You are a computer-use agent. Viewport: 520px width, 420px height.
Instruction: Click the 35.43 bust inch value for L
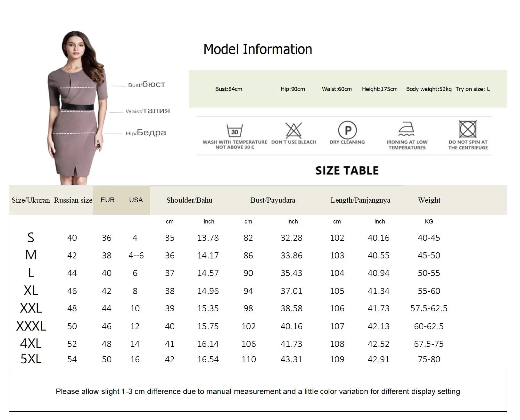point(291,273)
